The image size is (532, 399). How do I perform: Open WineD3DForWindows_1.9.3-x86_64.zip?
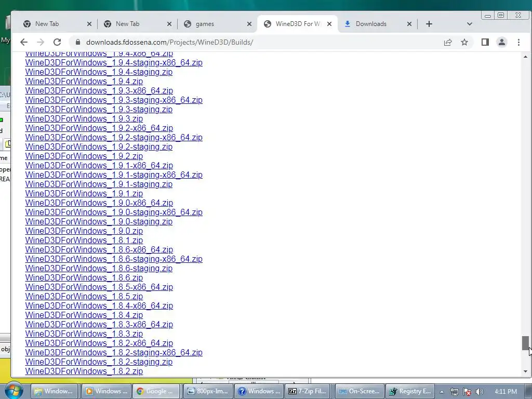pos(99,90)
